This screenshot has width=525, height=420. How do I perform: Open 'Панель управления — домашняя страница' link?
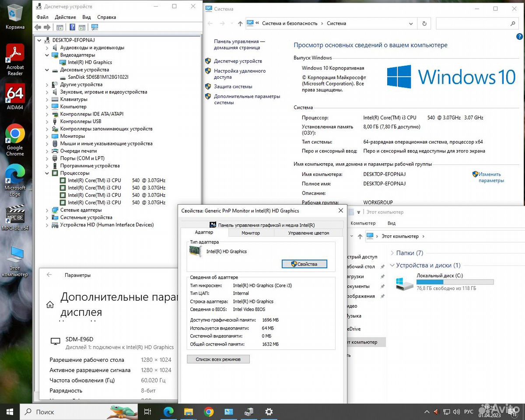tap(239, 44)
